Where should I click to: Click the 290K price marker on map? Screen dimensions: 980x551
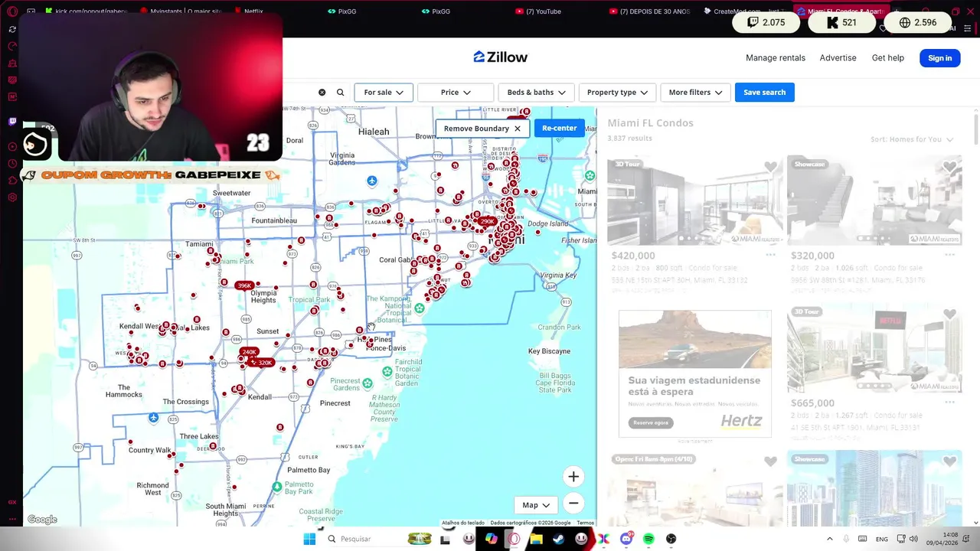(487, 221)
